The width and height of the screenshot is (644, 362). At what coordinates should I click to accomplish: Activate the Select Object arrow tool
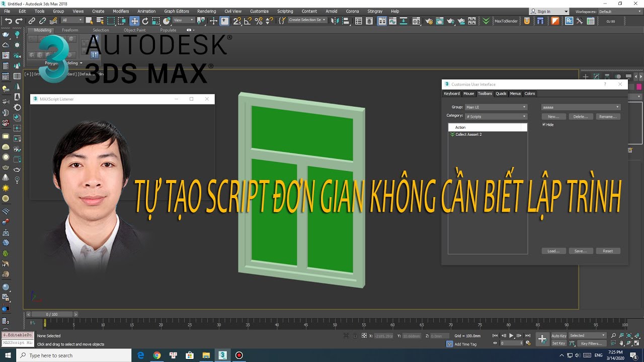point(90,21)
